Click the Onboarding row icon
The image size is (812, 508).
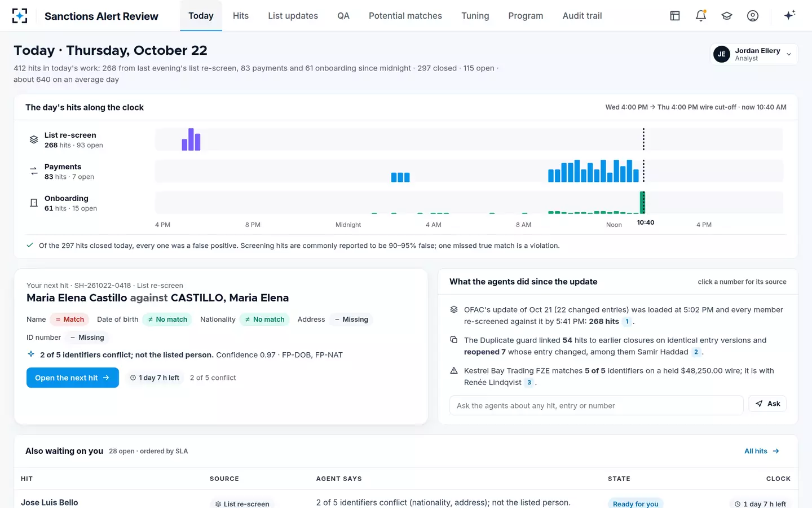tap(34, 203)
